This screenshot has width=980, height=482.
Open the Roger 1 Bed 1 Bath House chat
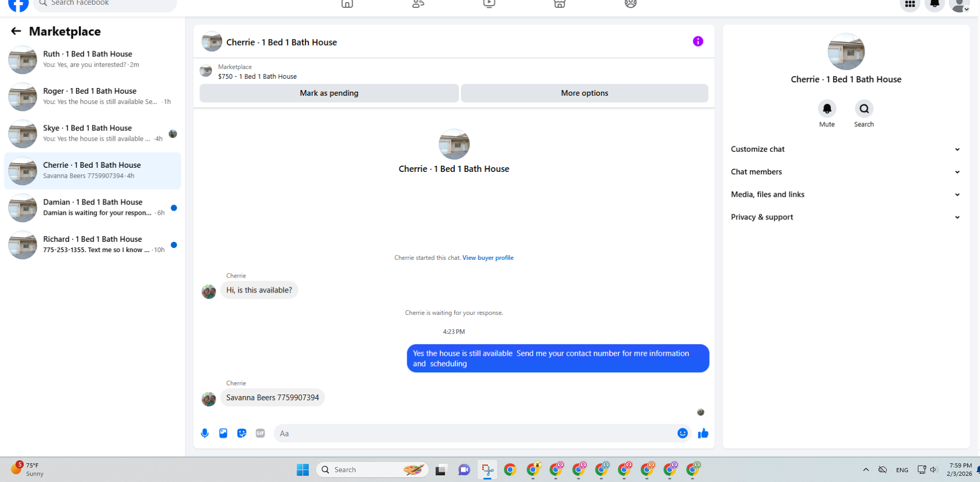[x=93, y=96]
